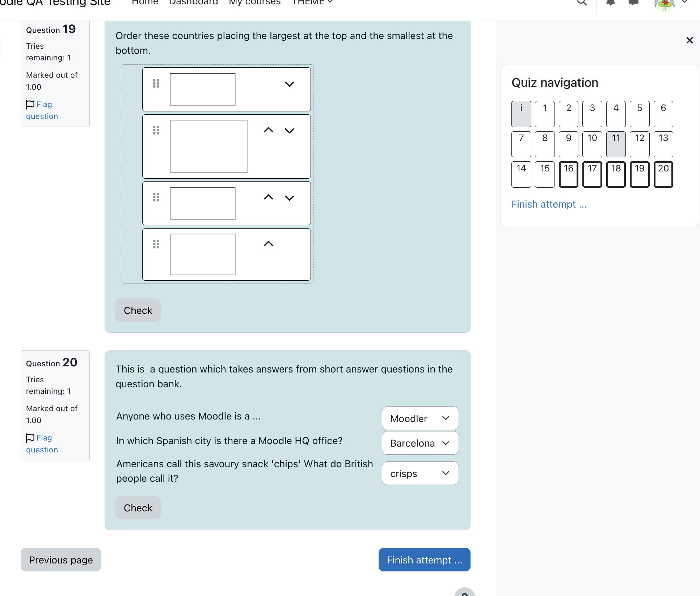Click the site title in the header
Screen dimensions: 700x596
tap(55, 3)
